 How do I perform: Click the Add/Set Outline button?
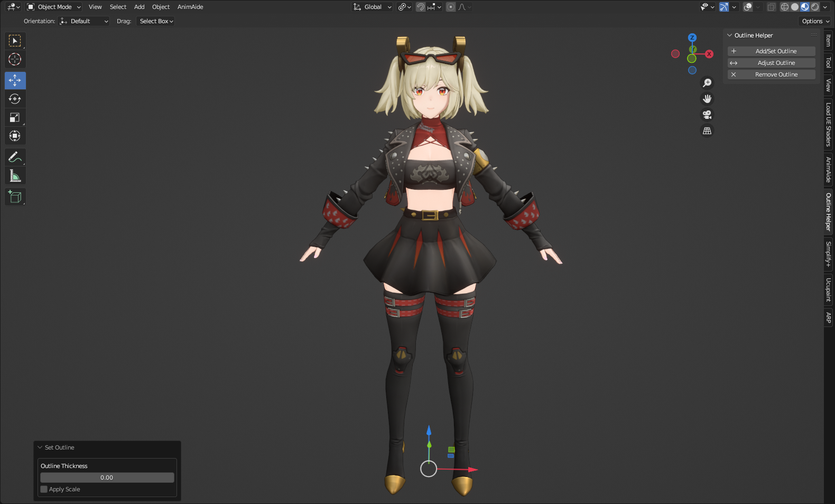772,51
